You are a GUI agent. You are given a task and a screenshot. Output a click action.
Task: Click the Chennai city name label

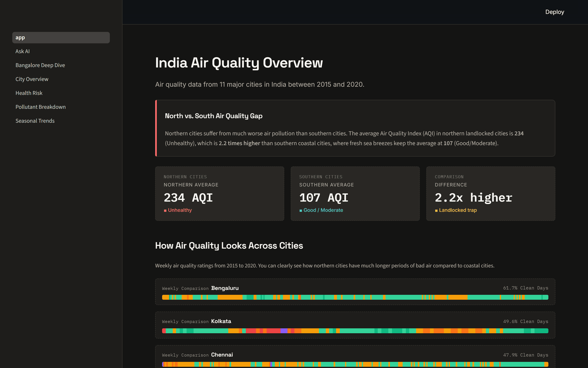click(x=222, y=355)
